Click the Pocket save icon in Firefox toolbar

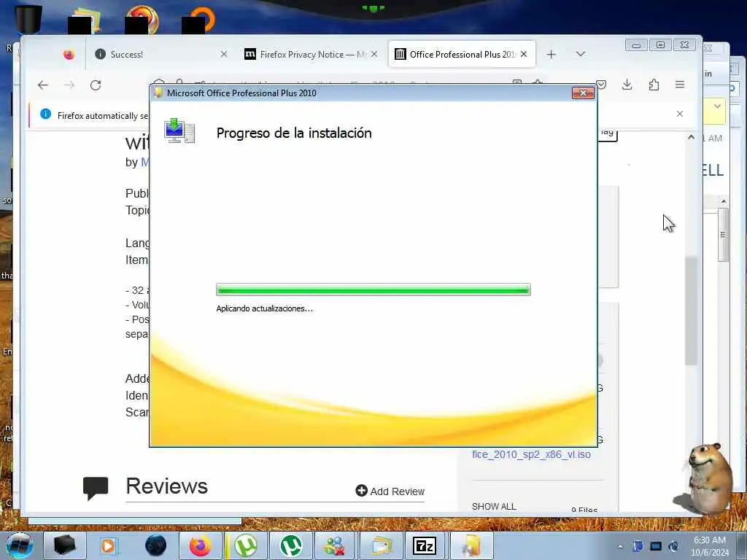(602, 85)
